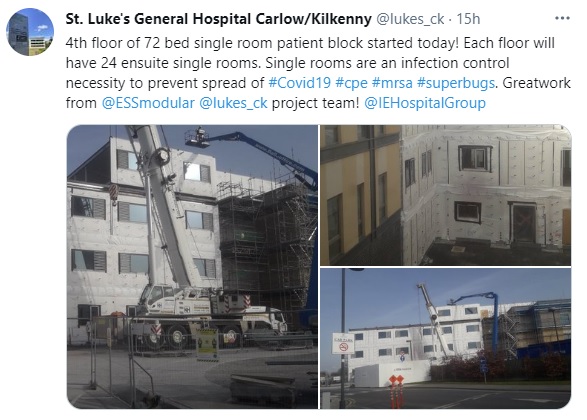Follow the #Covid19 hashtag
The image size is (587, 420).
point(300,83)
